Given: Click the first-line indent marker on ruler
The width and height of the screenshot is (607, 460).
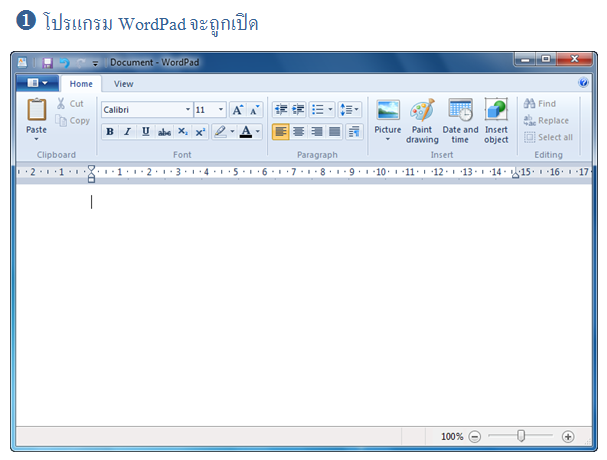Looking at the screenshot, I should click(91, 168).
